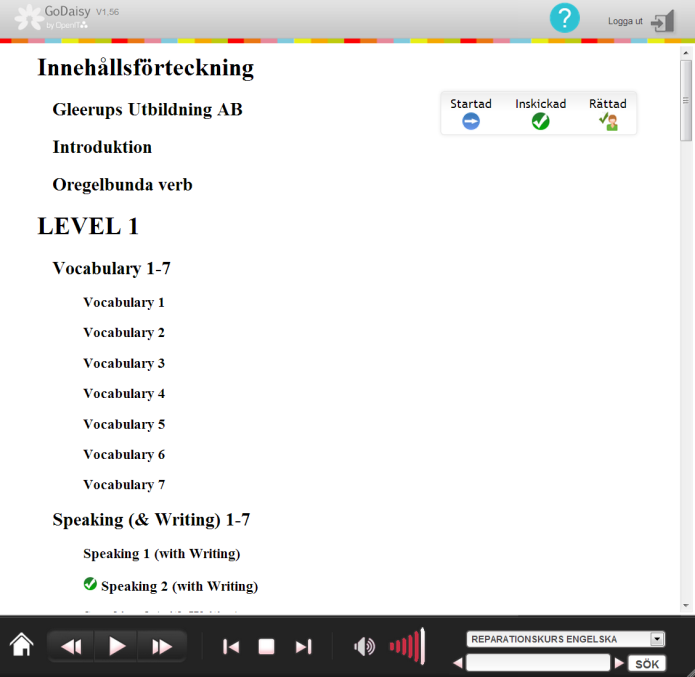The image size is (695, 677).
Task: Open the Vocabulary 1 entry
Action: [124, 302]
